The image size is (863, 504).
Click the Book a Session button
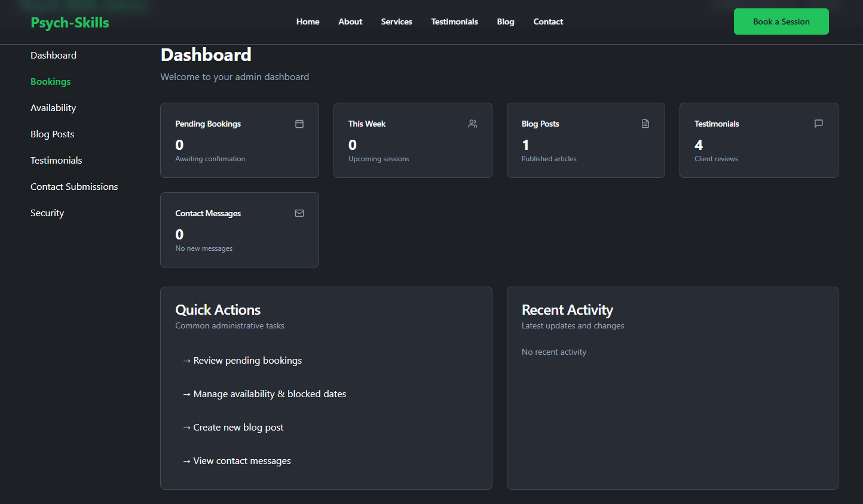781,21
